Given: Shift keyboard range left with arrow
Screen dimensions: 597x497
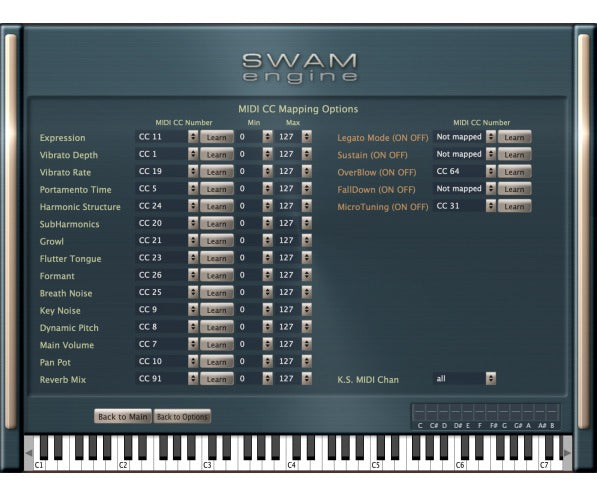Looking at the screenshot, I should 29,453.
